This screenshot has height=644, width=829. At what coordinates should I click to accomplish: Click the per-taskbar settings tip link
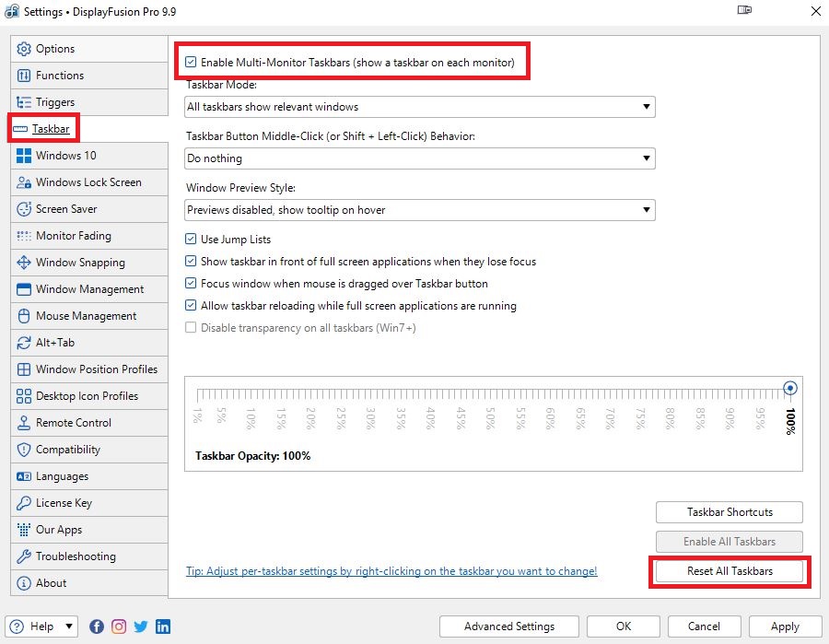coord(391,571)
